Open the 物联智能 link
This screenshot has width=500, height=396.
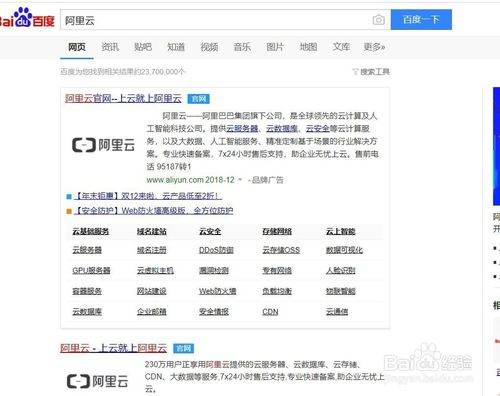click(341, 291)
